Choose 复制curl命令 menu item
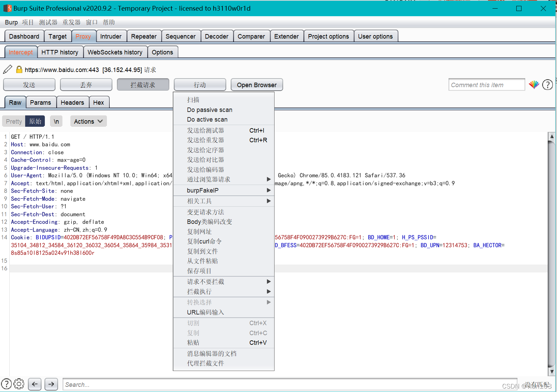Image resolution: width=557 pixels, height=392 pixels. 223,241
